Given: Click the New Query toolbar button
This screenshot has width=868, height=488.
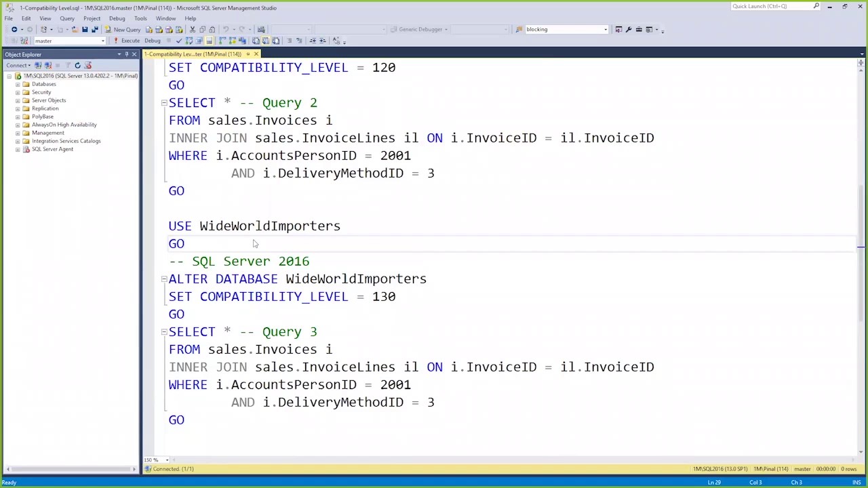Looking at the screenshot, I should pyautogui.click(x=123, y=29).
